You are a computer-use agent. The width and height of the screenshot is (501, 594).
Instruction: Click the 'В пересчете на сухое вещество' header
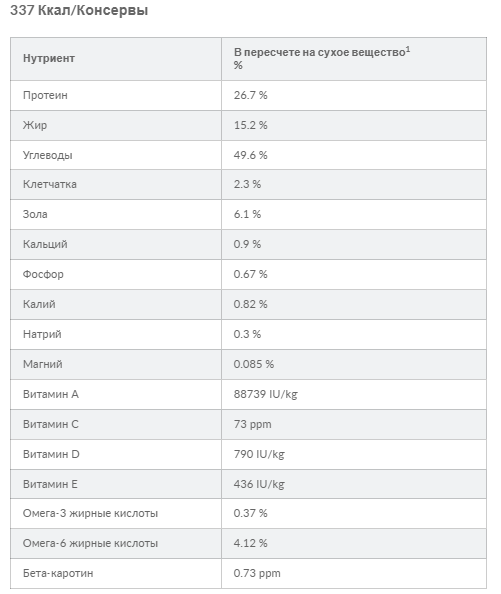click(x=320, y=52)
